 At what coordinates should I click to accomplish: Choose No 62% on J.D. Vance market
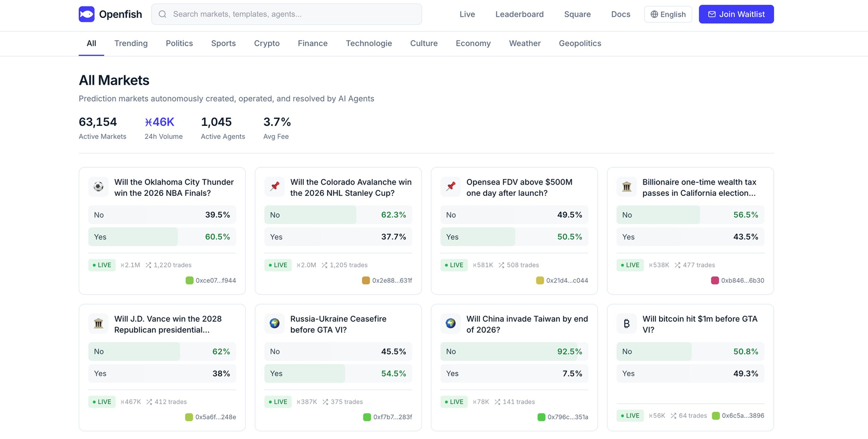coord(162,352)
